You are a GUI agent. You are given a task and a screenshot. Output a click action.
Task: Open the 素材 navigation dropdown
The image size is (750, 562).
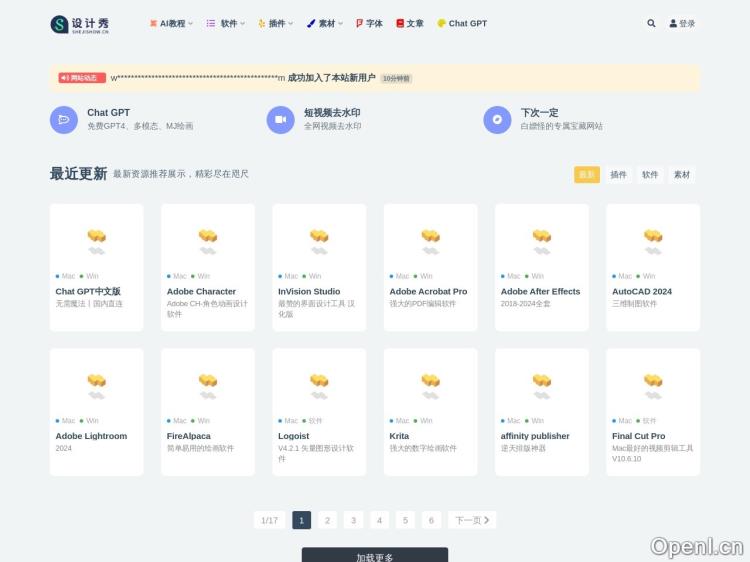(325, 23)
